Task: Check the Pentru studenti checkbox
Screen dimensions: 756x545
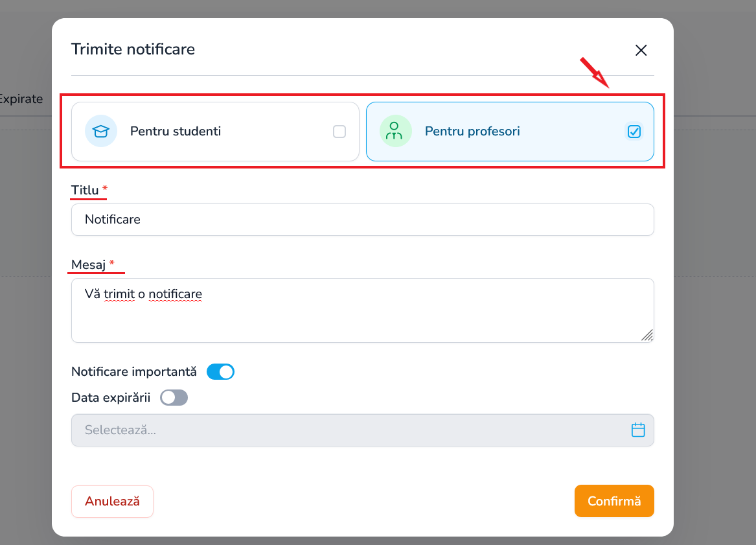Action: pyautogui.click(x=339, y=131)
